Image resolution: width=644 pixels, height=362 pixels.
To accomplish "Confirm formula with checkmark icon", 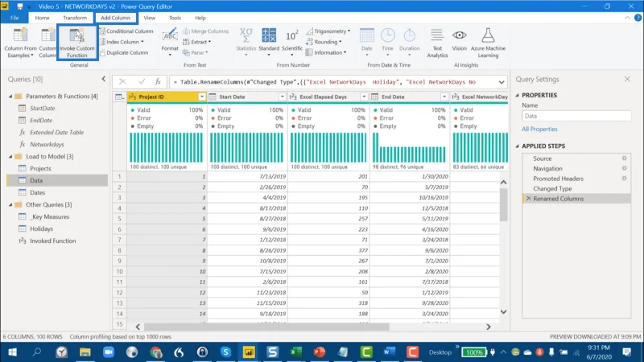I will click(x=142, y=82).
